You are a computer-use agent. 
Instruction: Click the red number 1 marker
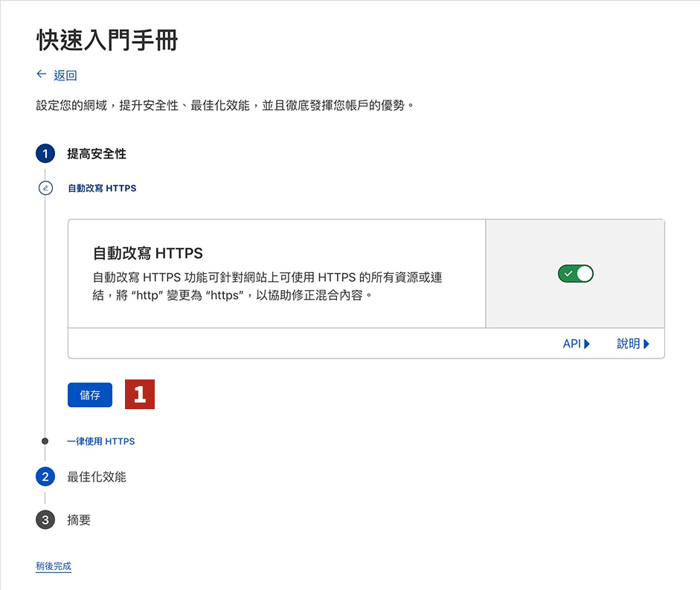pos(140,394)
